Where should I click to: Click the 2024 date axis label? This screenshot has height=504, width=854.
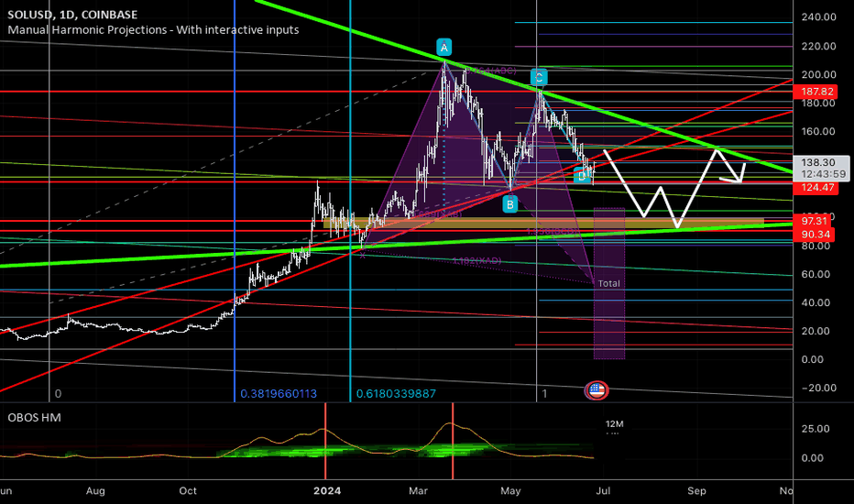327,491
